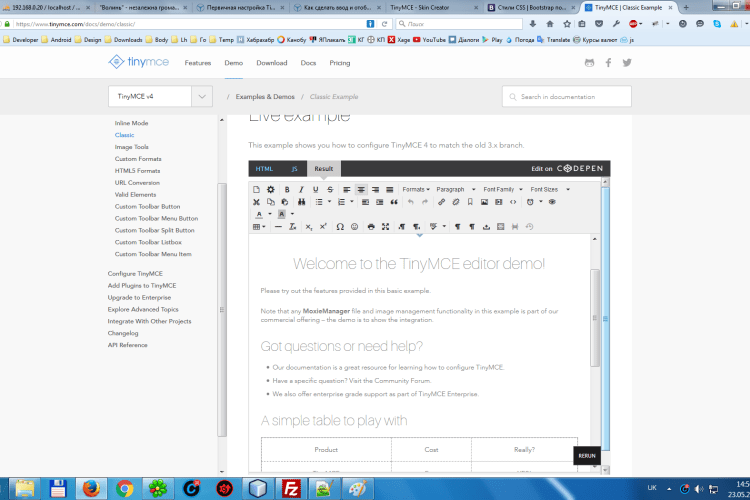Open the TinyMCE v4 version selector
This screenshot has height=500, width=750.
coord(160,97)
